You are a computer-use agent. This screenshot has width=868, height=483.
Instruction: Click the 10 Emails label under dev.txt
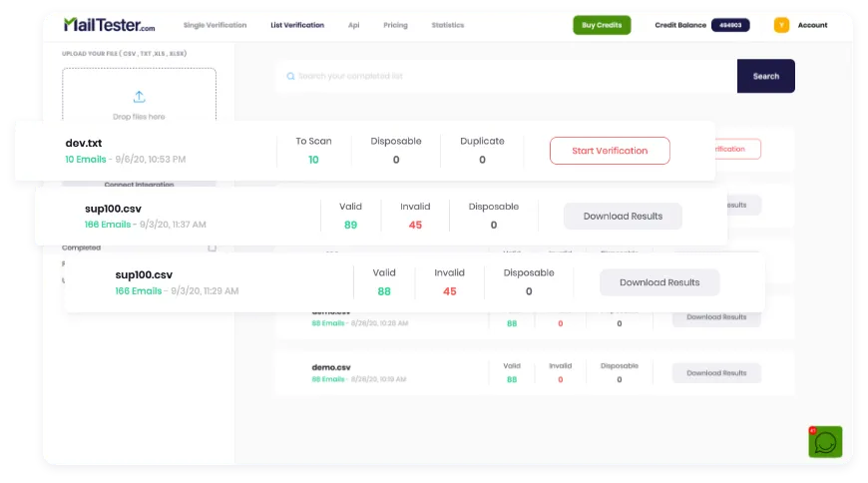(x=85, y=159)
